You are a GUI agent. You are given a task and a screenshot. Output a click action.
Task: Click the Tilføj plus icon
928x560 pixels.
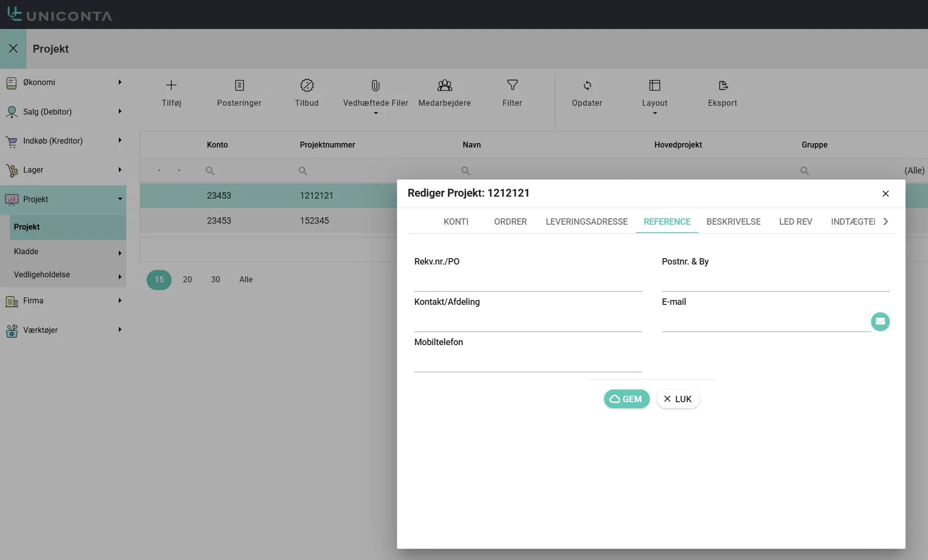[x=171, y=86]
